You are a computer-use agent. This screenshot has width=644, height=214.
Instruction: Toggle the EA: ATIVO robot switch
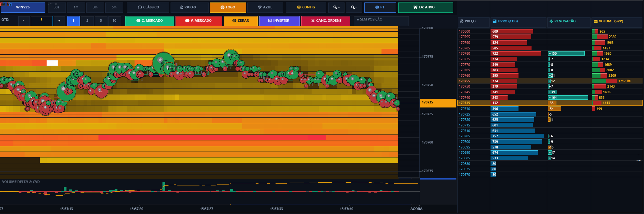(x=426, y=7)
